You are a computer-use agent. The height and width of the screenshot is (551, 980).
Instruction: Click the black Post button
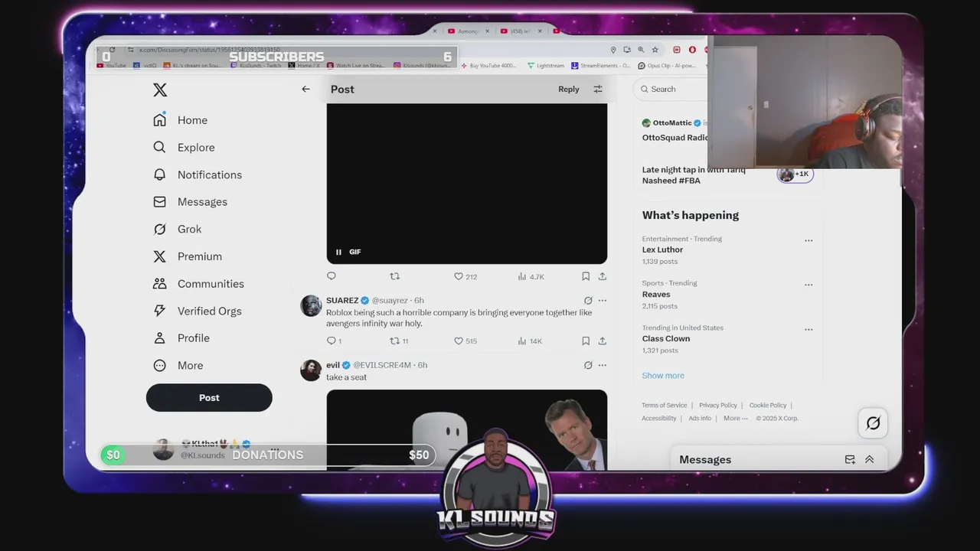click(209, 398)
